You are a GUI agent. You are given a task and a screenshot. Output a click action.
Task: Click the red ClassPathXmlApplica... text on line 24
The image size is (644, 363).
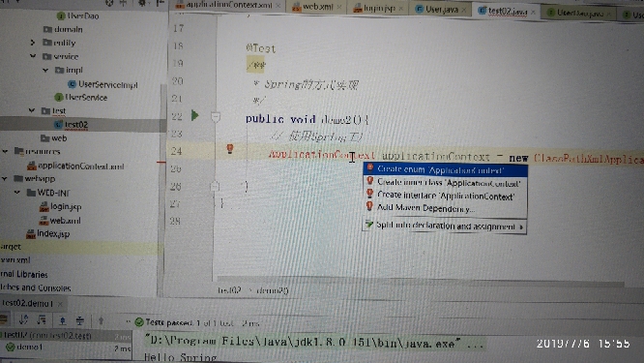(588, 159)
